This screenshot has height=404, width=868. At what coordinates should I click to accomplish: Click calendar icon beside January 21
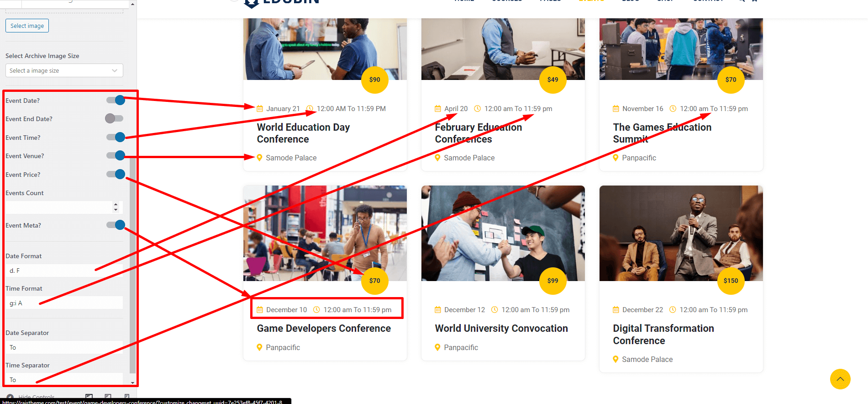(x=260, y=109)
